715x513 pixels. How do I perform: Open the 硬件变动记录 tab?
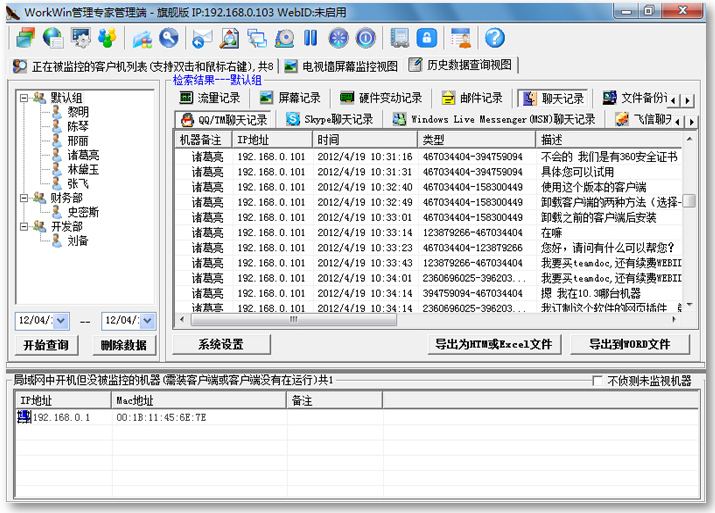(x=382, y=98)
